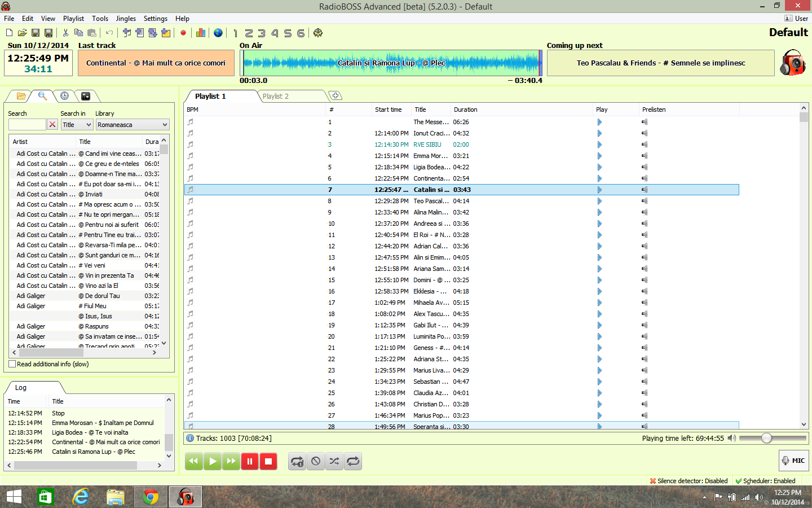
Task: Click the search text input field
Action: pos(27,124)
